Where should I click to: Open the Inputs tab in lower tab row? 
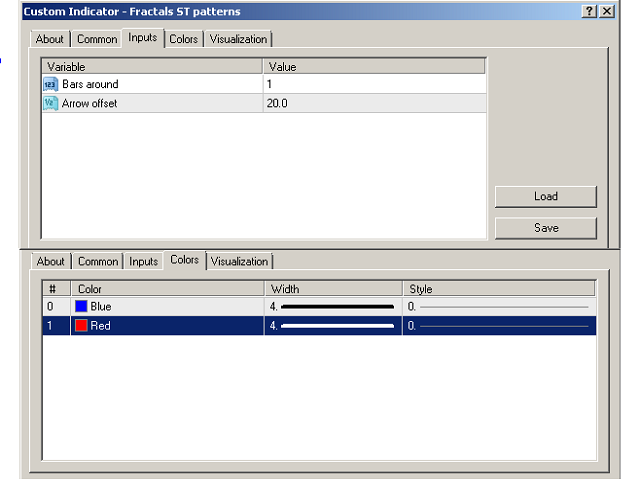click(144, 261)
